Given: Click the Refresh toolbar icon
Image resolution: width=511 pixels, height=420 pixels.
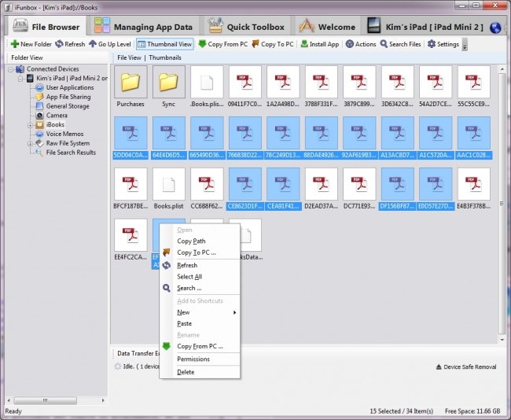Looking at the screenshot, I should (59, 44).
